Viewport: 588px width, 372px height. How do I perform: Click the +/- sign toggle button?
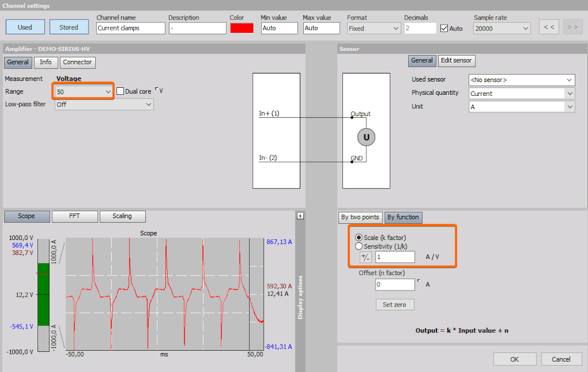pos(365,257)
